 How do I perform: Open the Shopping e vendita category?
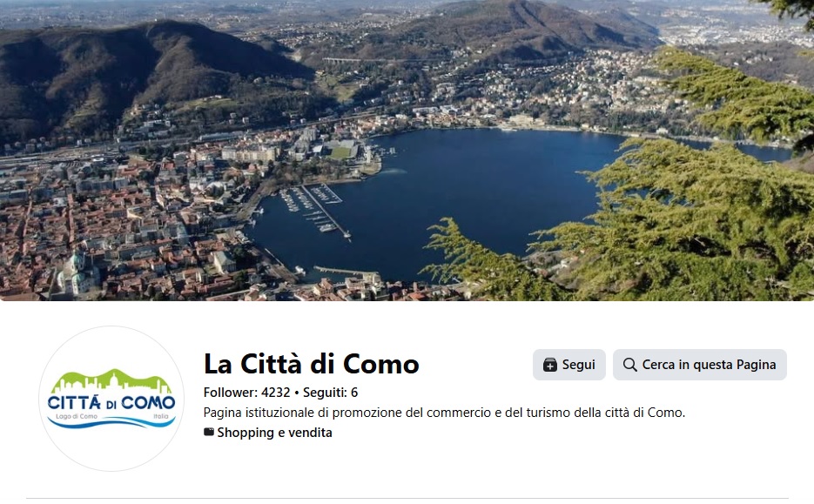tap(274, 433)
